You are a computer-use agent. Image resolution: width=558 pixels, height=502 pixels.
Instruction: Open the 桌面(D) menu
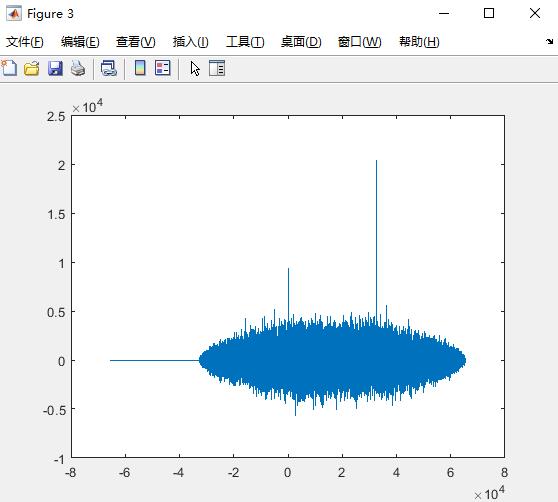point(301,42)
